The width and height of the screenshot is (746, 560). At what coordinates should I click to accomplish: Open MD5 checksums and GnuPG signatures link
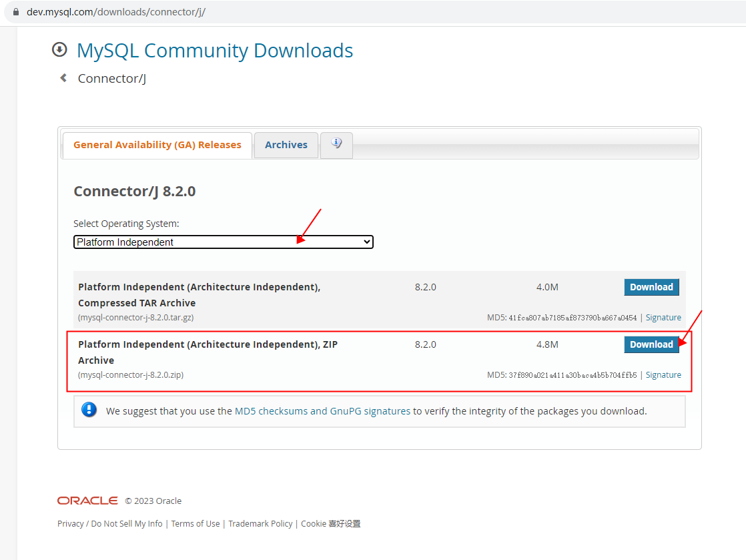322,411
